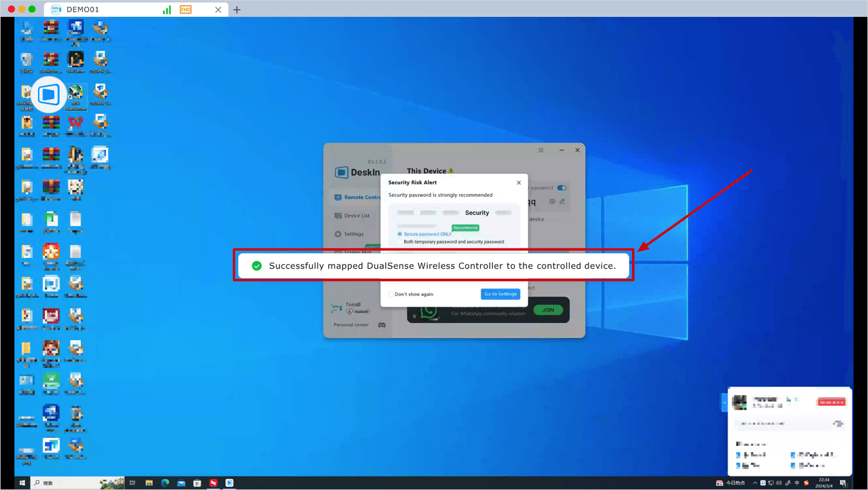Open the Windows notification center
868x490 pixels.
pos(844,483)
